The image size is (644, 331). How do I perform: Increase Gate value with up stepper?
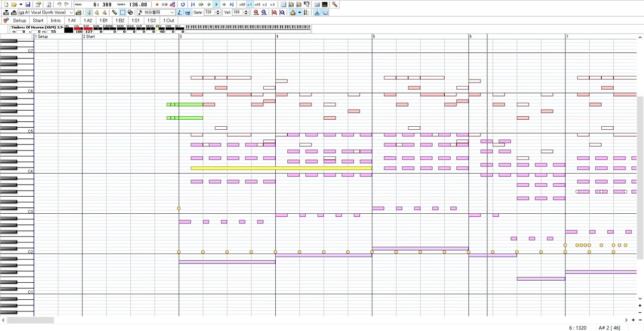pyautogui.click(x=218, y=11)
